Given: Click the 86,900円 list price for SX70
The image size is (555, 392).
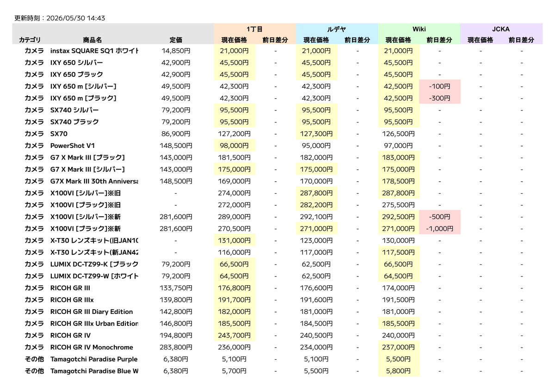Looking at the screenshot, I should (176, 134).
